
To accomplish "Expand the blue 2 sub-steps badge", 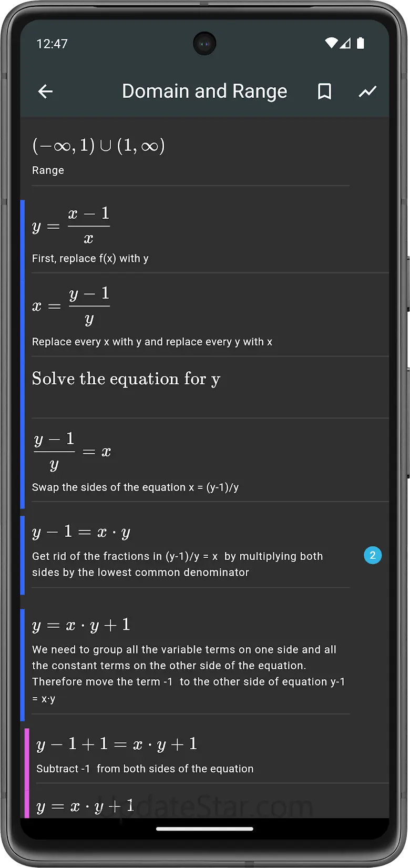I will pyautogui.click(x=373, y=555).
